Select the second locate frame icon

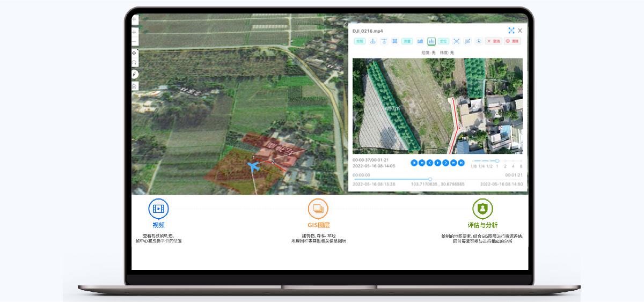click(x=467, y=41)
